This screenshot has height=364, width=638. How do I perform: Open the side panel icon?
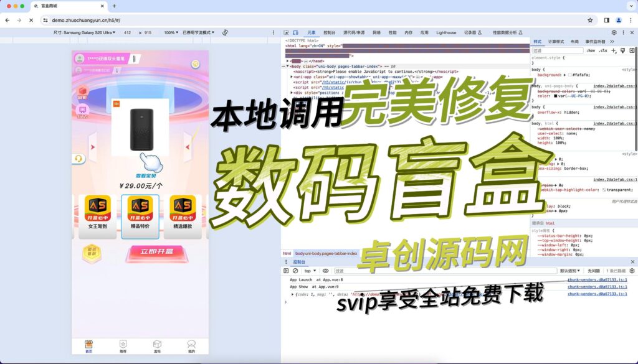(607, 20)
